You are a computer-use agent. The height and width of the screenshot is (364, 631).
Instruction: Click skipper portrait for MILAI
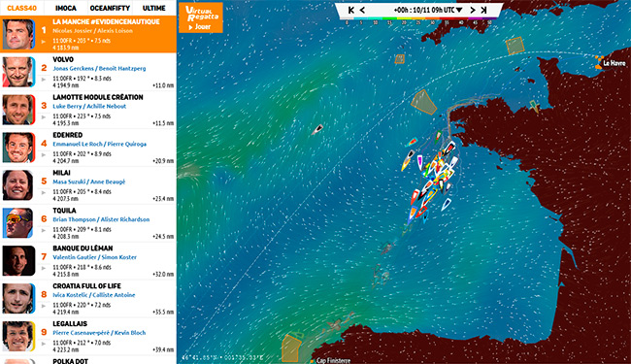(x=18, y=185)
